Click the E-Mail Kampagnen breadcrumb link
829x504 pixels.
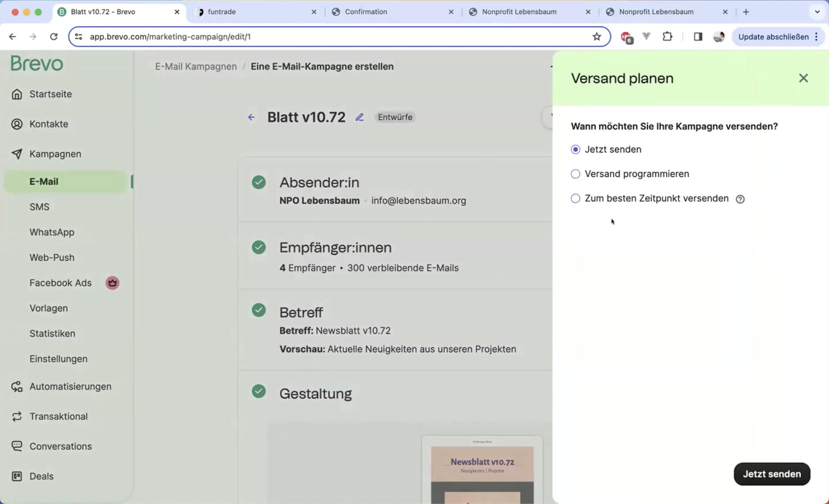[x=196, y=66]
